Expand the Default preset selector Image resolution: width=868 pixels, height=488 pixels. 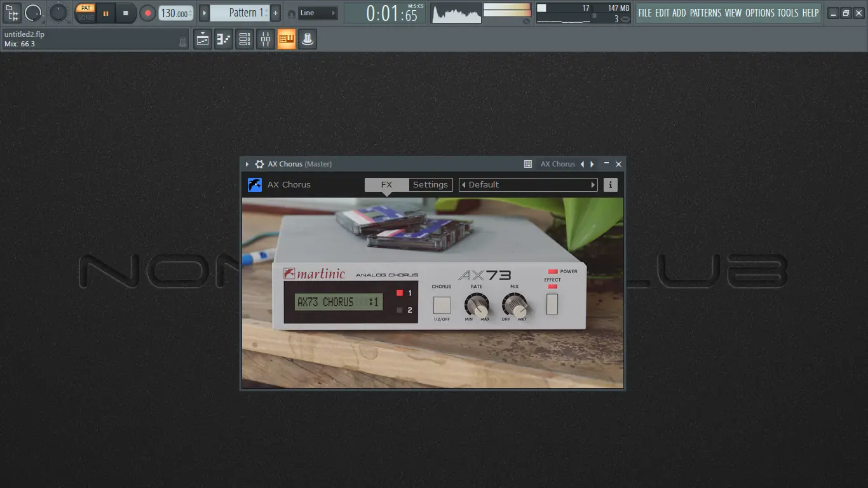[x=592, y=184]
